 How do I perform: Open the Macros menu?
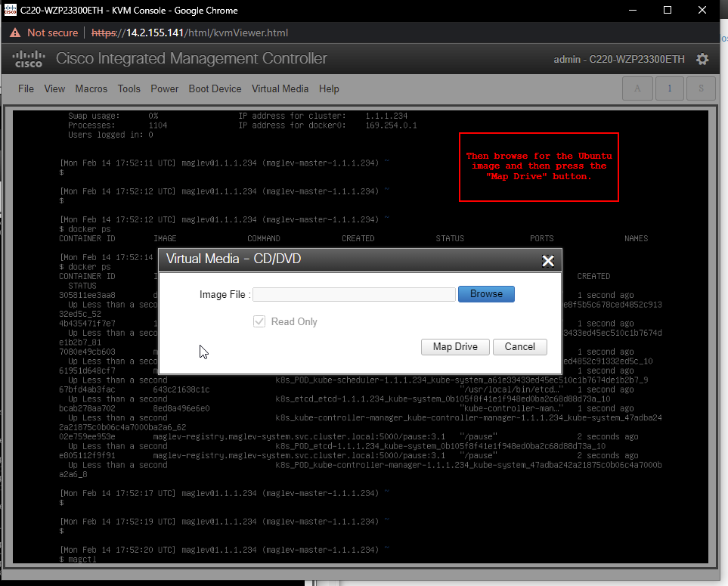91,88
